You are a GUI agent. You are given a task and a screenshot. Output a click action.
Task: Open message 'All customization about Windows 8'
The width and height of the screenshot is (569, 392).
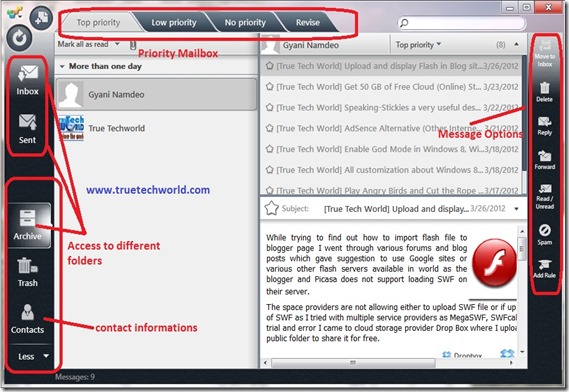point(392,170)
